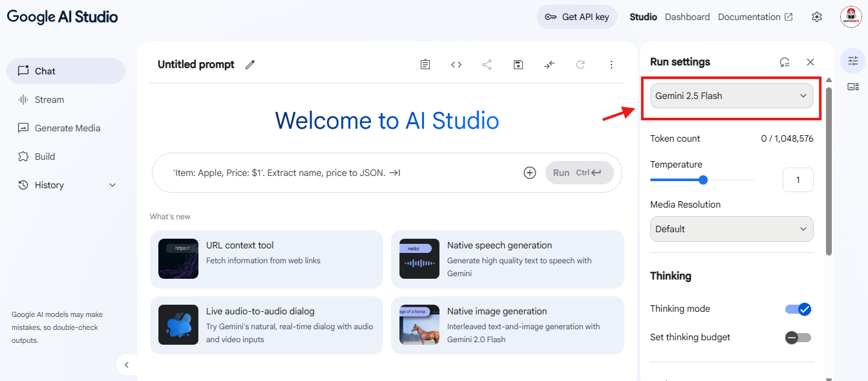
Task: Go to Generate Media in the sidebar
Action: point(66,128)
